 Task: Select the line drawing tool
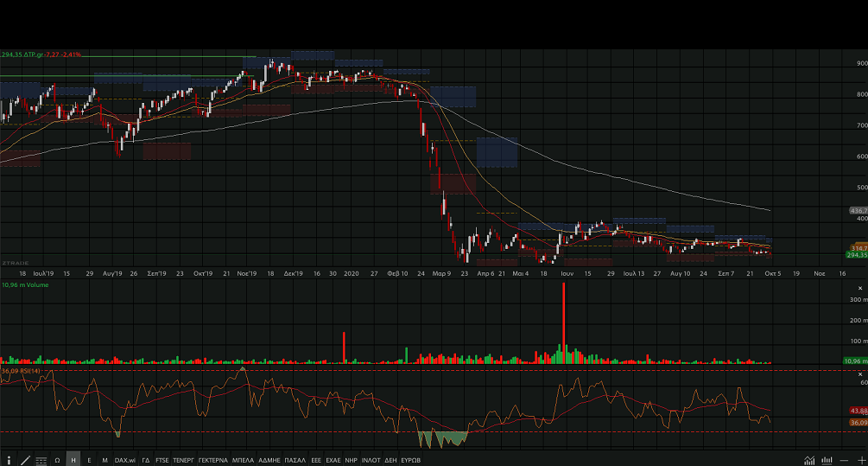point(25,460)
